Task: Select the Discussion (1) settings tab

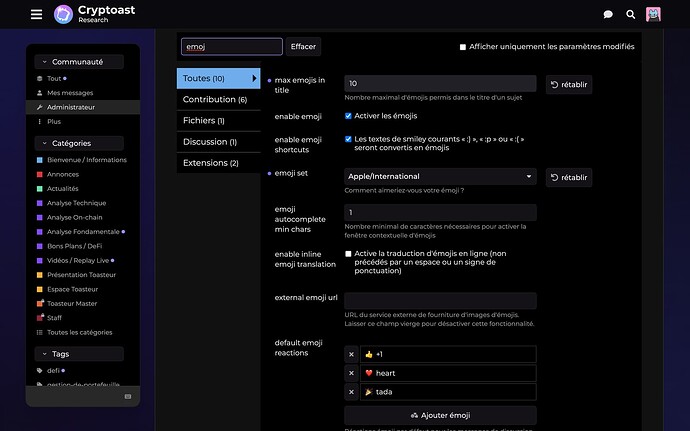Action: (219, 142)
